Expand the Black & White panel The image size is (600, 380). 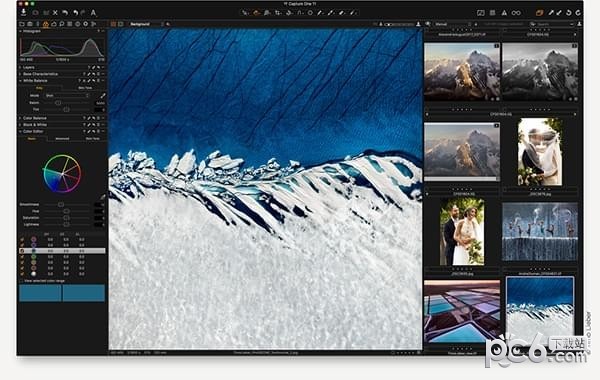click(x=20, y=125)
